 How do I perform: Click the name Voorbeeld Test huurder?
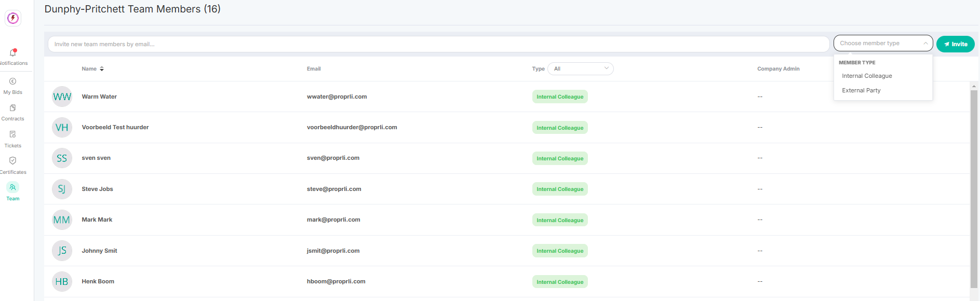tap(115, 127)
